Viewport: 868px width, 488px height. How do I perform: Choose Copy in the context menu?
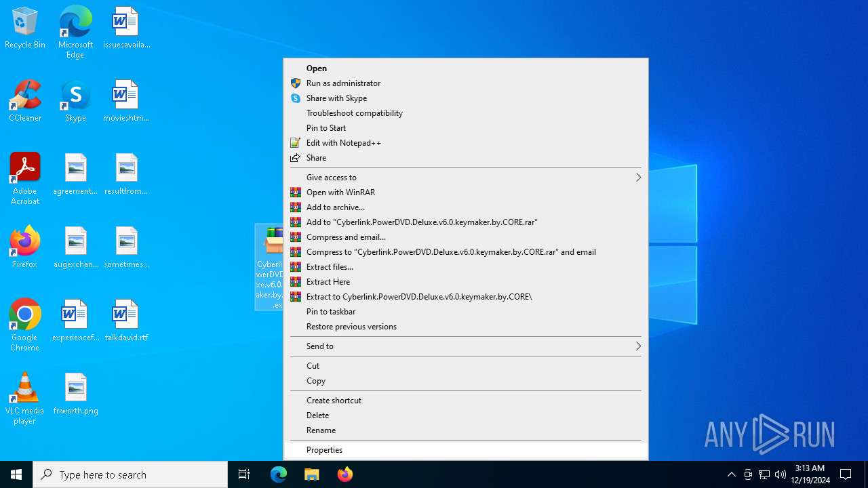[466, 381]
